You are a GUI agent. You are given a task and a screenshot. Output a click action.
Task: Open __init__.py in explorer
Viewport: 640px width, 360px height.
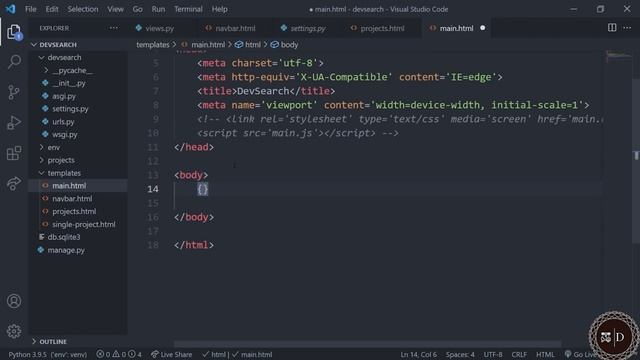point(69,83)
